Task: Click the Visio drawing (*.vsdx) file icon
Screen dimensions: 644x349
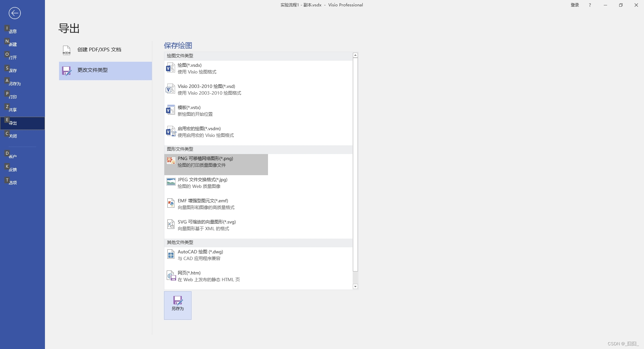Action: tap(170, 68)
